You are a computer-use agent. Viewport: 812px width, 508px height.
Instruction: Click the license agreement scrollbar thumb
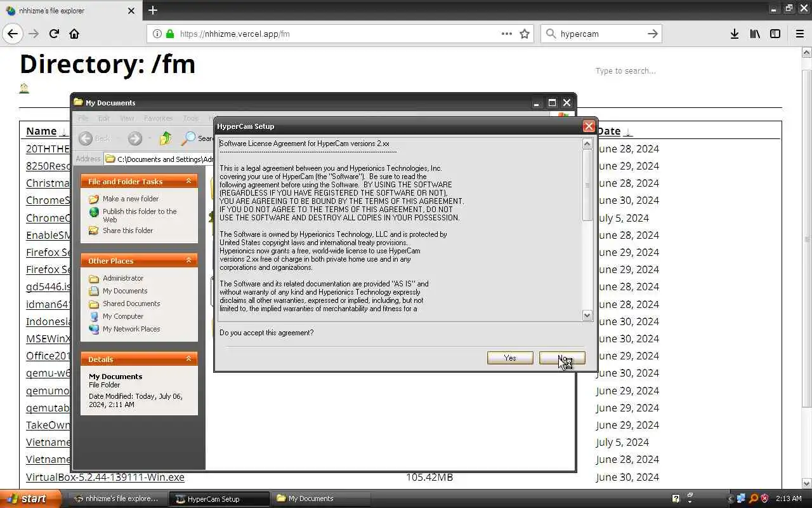click(x=587, y=185)
